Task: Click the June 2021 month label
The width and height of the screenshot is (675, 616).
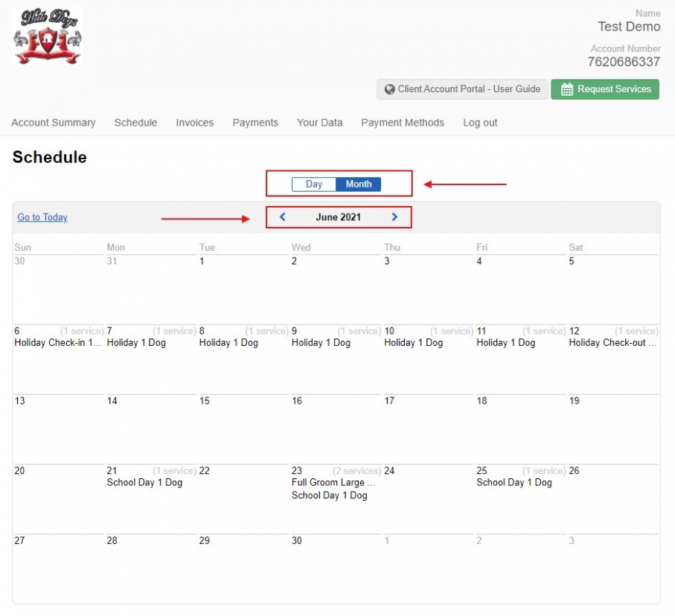Action: click(339, 217)
